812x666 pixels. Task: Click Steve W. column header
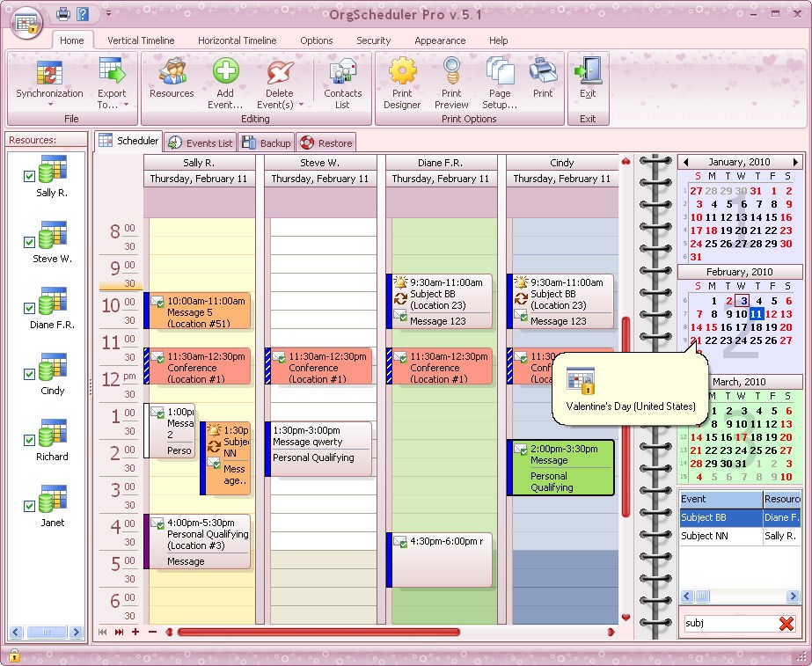pyautogui.click(x=320, y=163)
